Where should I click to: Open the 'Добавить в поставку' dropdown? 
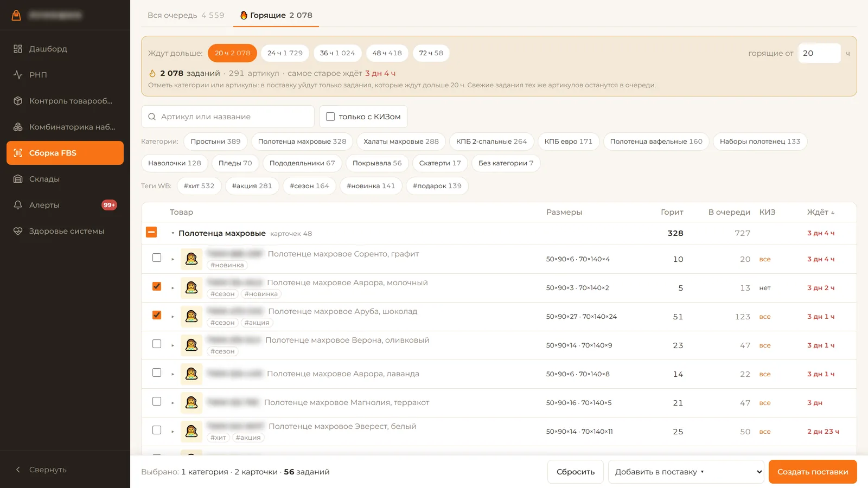[686, 472]
